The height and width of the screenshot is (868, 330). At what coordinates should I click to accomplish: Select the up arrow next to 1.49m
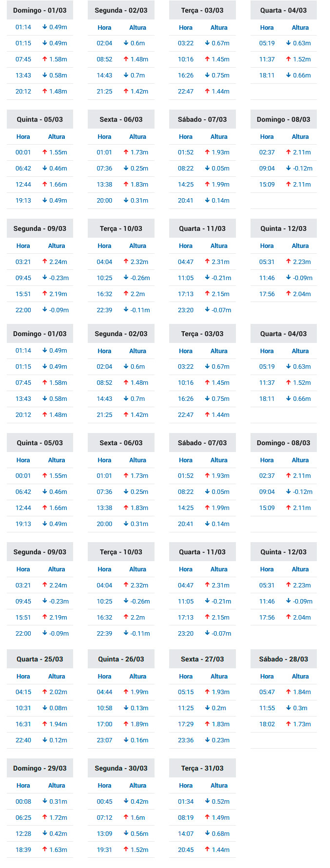point(207,817)
